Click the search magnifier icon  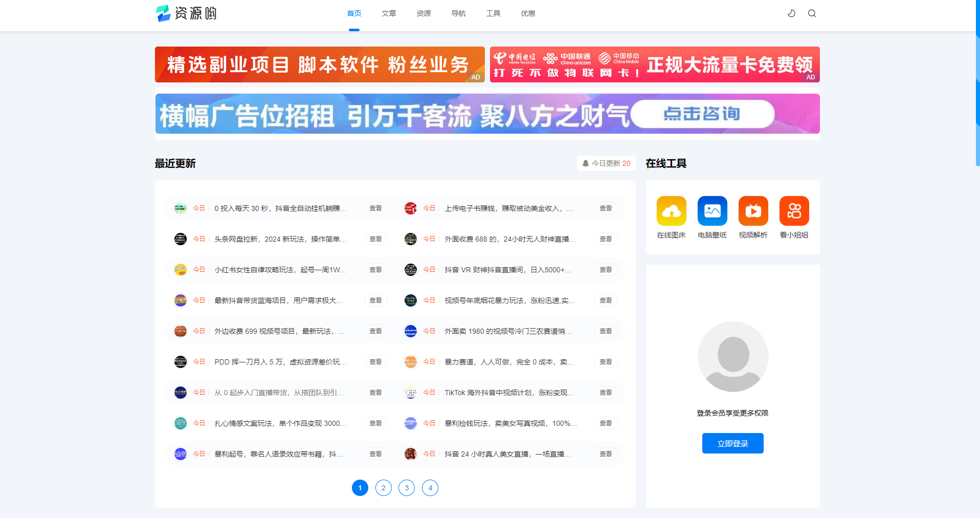pyautogui.click(x=812, y=13)
